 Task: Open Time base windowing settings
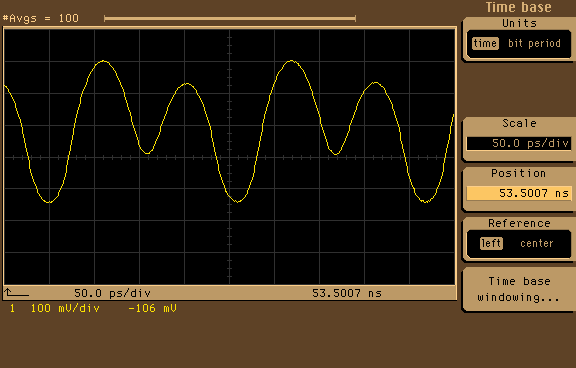pos(518,289)
